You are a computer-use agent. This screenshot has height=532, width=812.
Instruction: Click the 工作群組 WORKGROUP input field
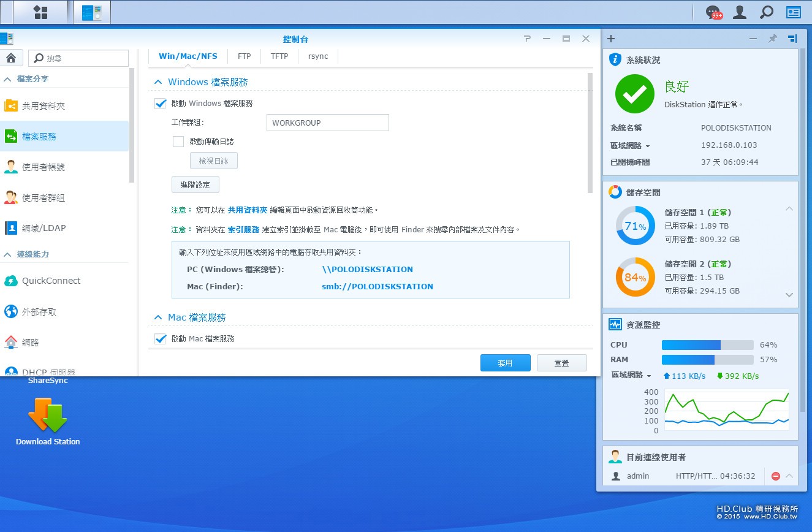(328, 123)
